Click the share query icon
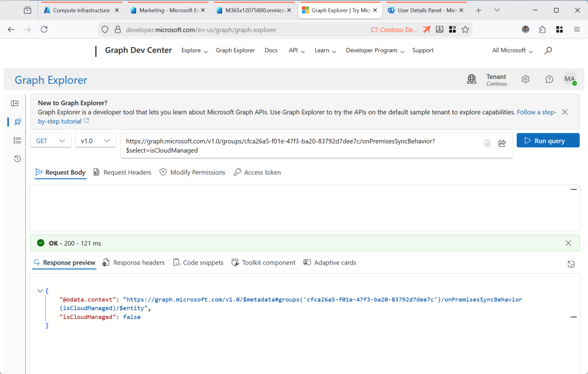The width and height of the screenshot is (588, 374). coord(502,143)
